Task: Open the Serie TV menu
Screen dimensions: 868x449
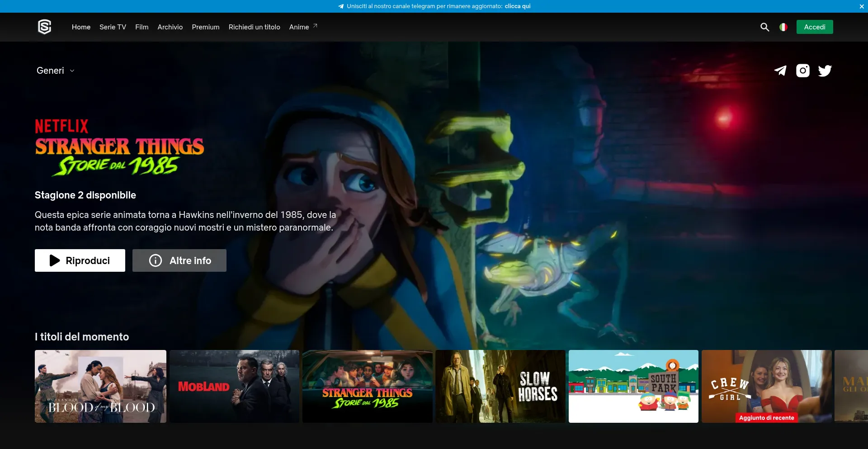Action: (x=113, y=27)
